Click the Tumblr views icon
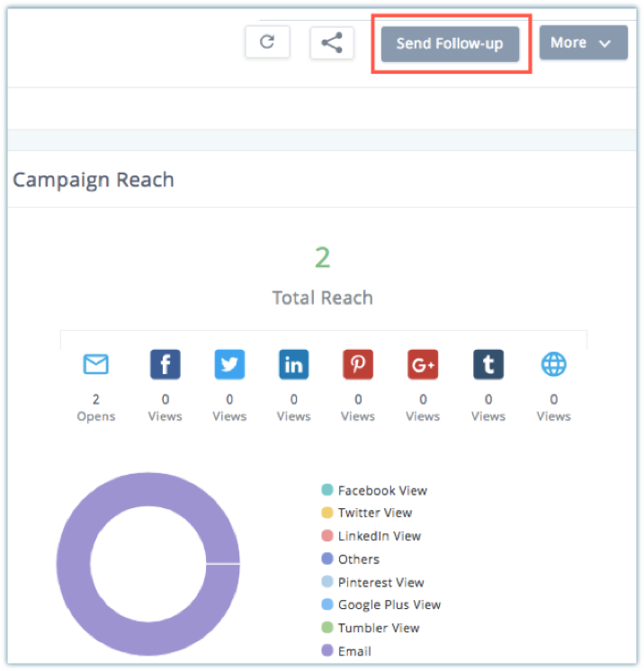Image resolution: width=644 pixels, height=671 pixels. point(487,364)
